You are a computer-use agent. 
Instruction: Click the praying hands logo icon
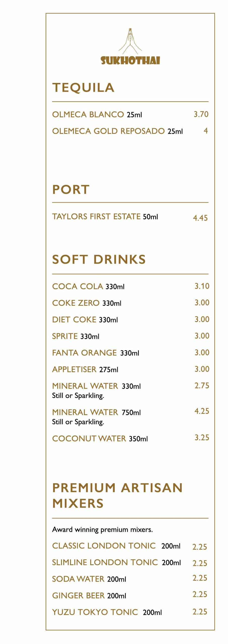coord(130,41)
